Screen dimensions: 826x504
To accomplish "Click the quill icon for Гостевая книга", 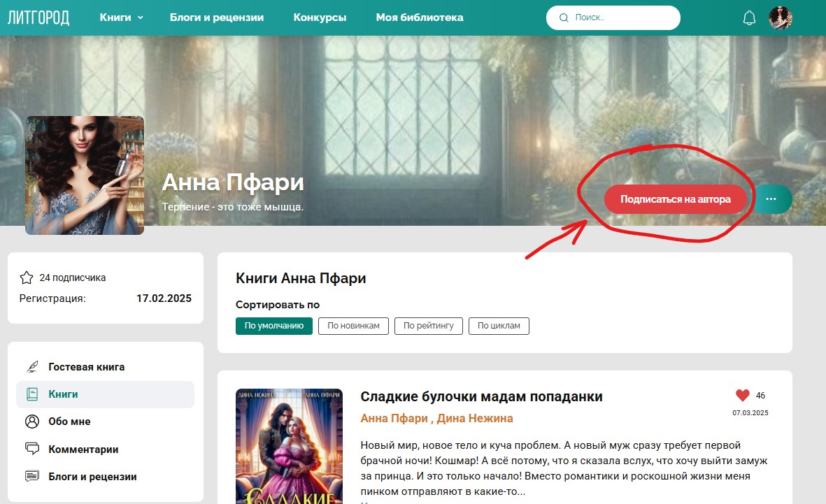I will point(32,366).
